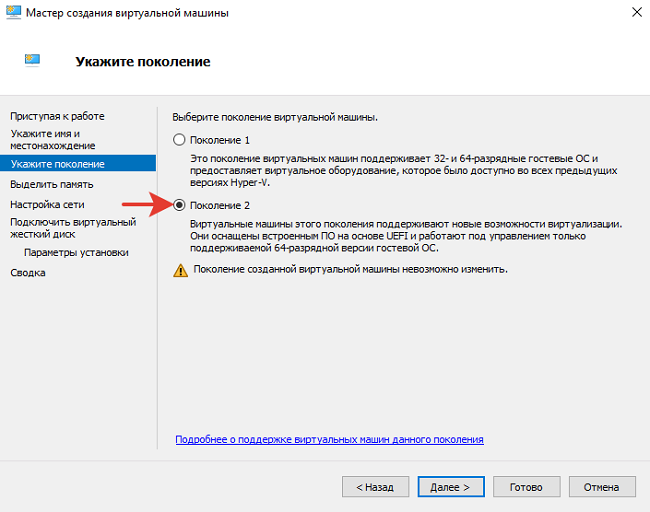Cancel the wizard with Отмена
The width and height of the screenshot is (650, 512).
[x=602, y=487]
